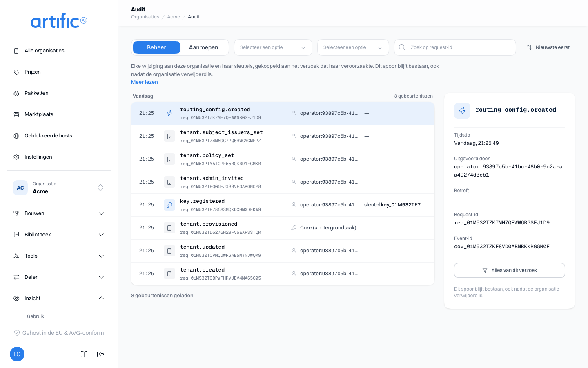Click the routing_config.created lightning icon in list
Viewport: 588px width, 368px height.
coord(169,113)
